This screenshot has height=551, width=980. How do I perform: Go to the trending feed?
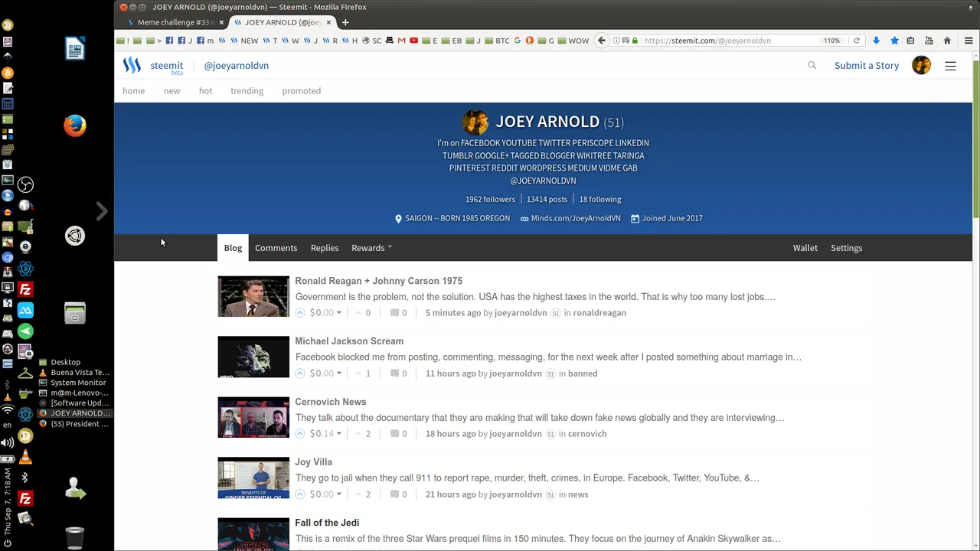(247, 90)
